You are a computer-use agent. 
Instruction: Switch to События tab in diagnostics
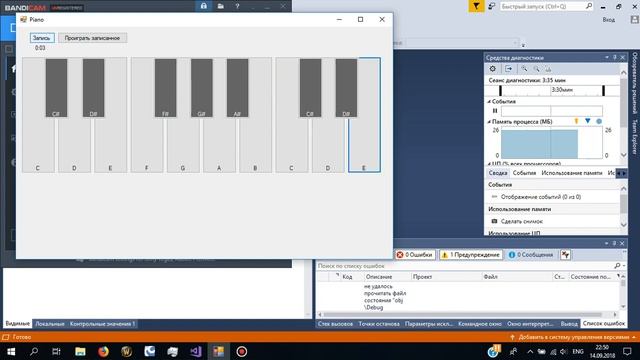tap(524, 173)
